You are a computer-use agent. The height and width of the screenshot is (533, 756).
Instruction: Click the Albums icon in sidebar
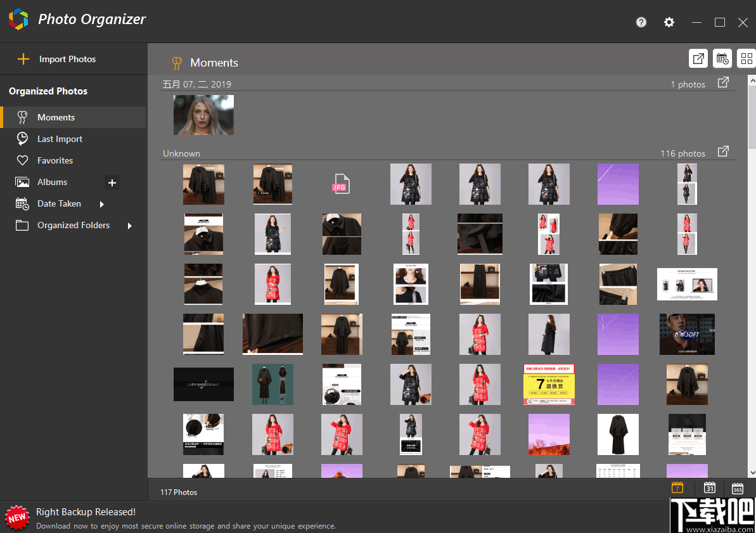tap(23, 182)
